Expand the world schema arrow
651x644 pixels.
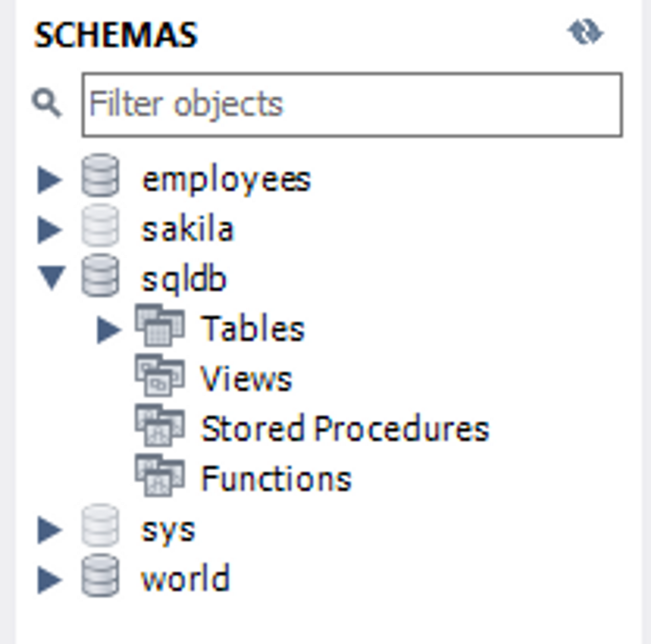click(49, 579)
